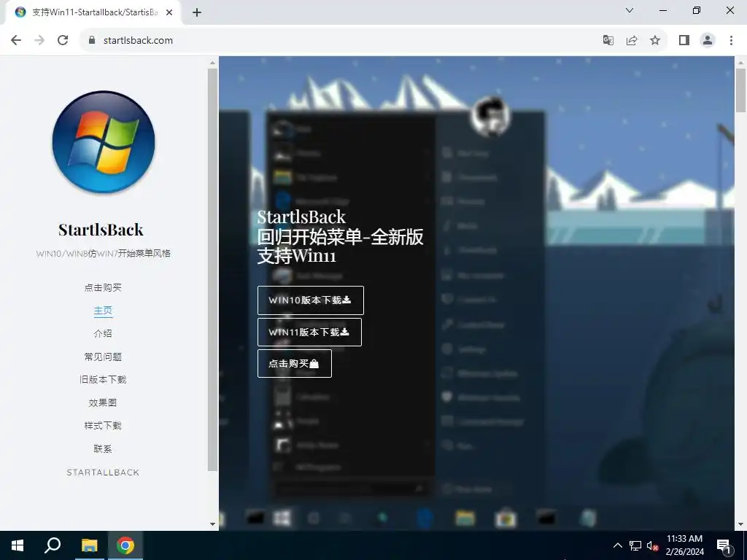Open the taskbar clock and date
Image resolution: width=747 pixels, height=560 pixels.
pyautogui.click(x=684, y=545)
